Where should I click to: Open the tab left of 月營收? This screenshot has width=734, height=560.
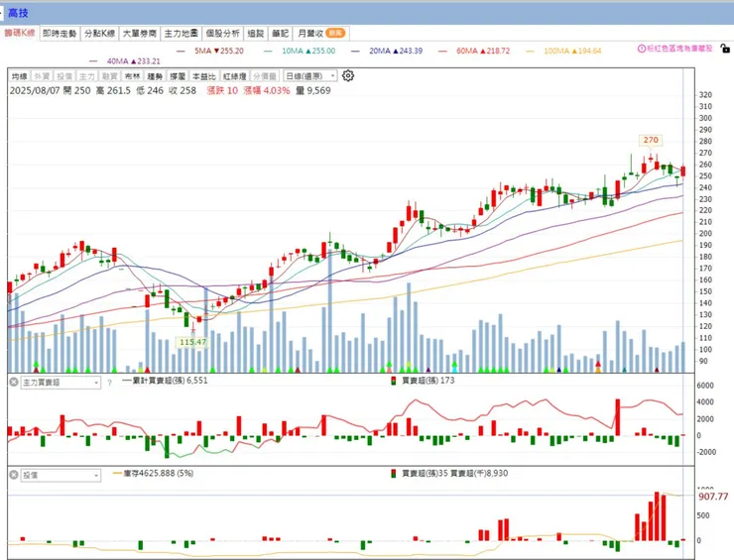[280, 34]
